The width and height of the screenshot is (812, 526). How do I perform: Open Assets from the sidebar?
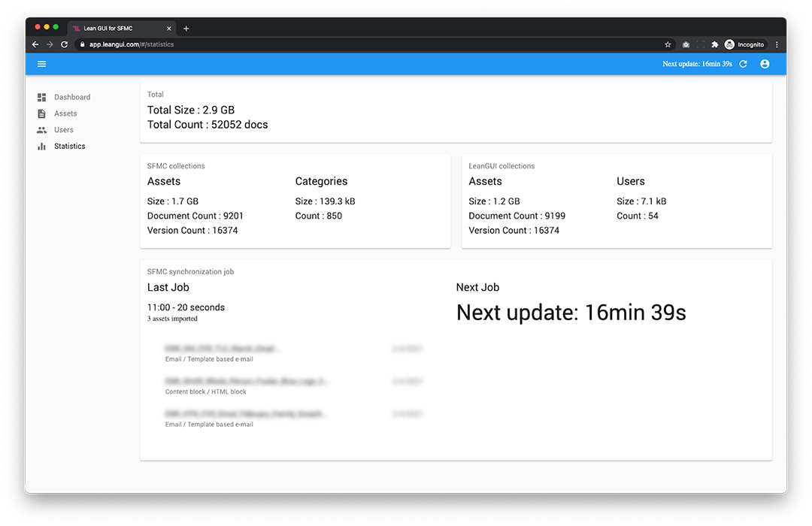tap(65, 113)
